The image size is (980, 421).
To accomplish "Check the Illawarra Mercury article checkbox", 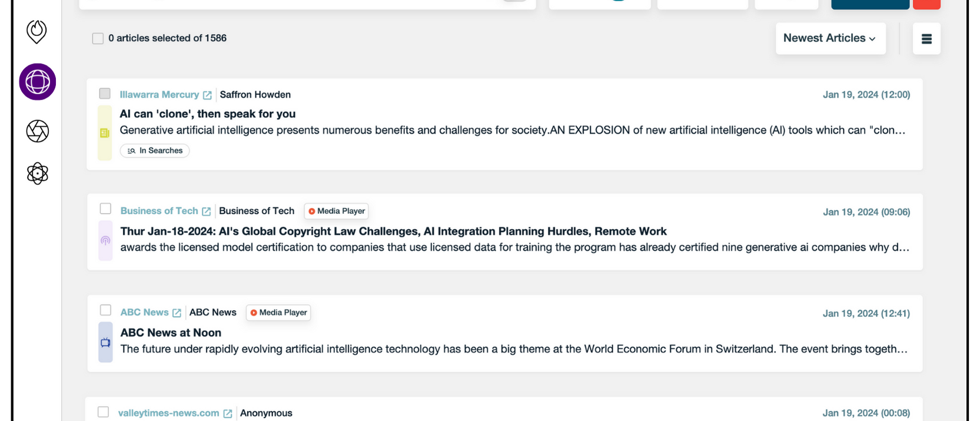I will click(x=105, y=94).
